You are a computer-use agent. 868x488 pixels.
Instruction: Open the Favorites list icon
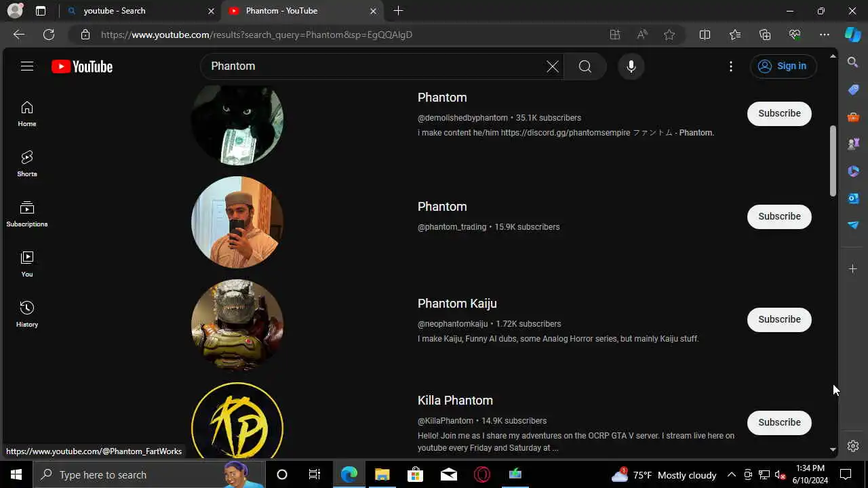click(x=735, y=35)
